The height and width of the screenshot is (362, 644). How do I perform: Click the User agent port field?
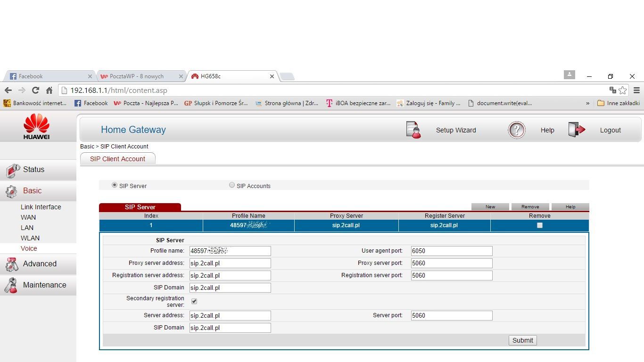(451, 251)
